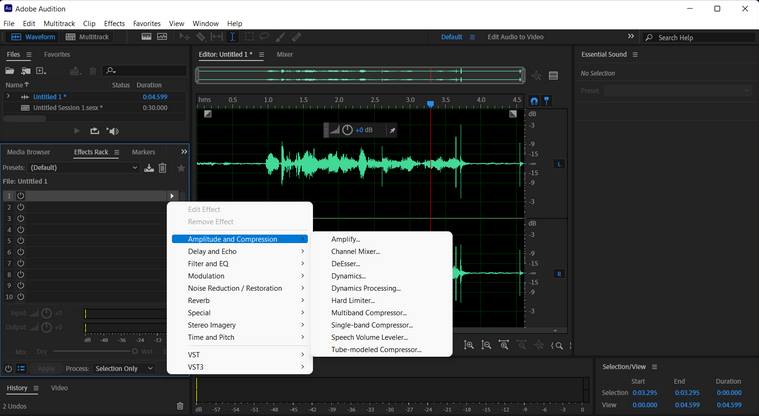Save the effects rack as preset
The image size is (759, 416).
(149, 168)
